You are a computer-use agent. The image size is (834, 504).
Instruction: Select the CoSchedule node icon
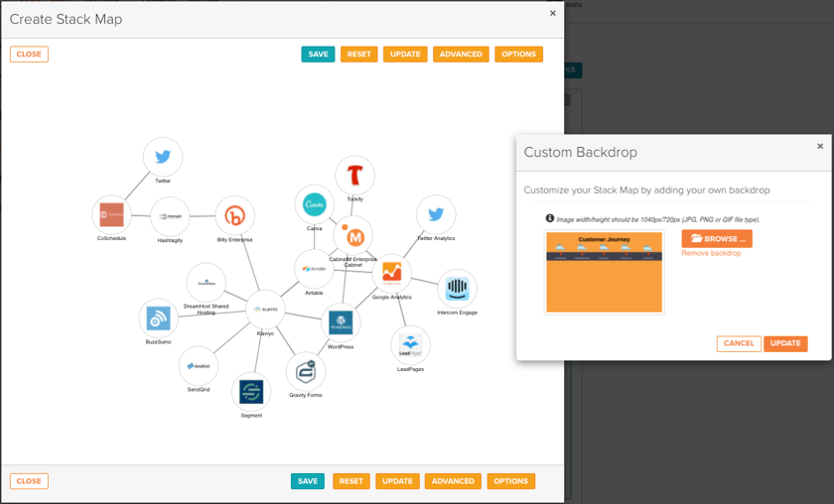coord(111,214)
